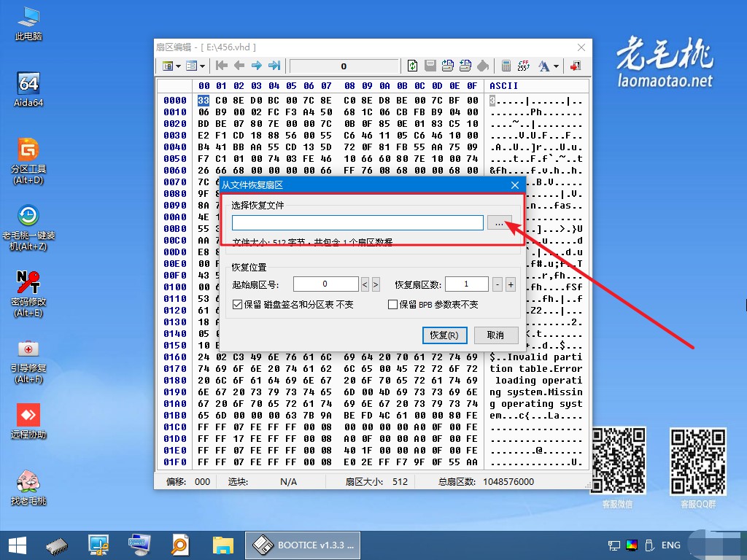The width and height of the screenshot is (747, 560).
Task: Click the ASCII column header
Action: [x=503, y=86]
